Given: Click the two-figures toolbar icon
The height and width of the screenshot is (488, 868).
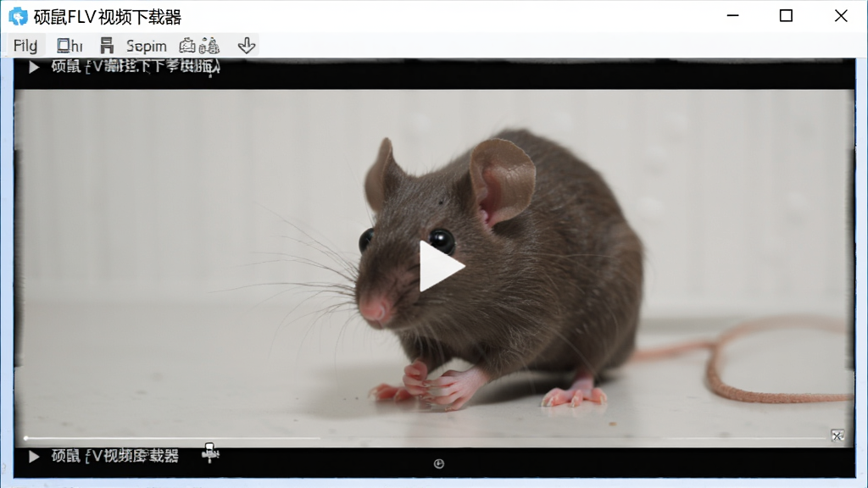Looking at the screenshot, I should tap(209, 46).
